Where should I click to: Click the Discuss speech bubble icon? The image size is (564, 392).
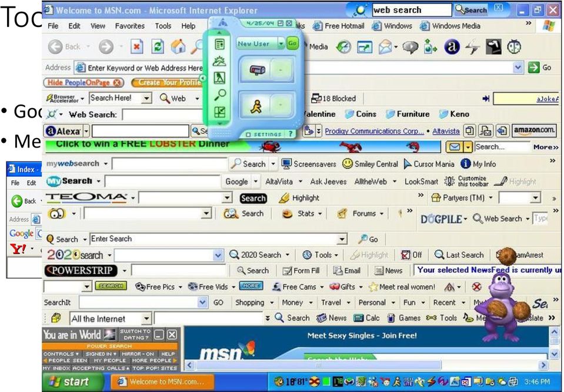point(410,47)
